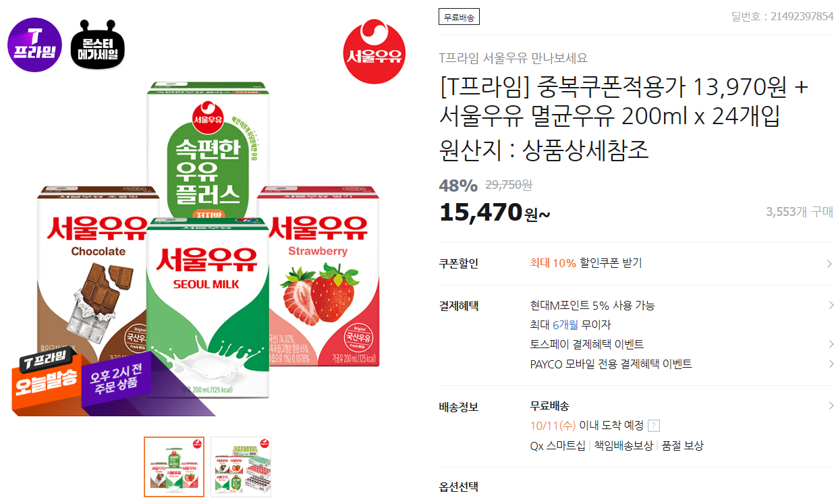The image size is (834, 504).
Task: Click the question mark icon beside arrival date
Action: (x=653, y=426)
